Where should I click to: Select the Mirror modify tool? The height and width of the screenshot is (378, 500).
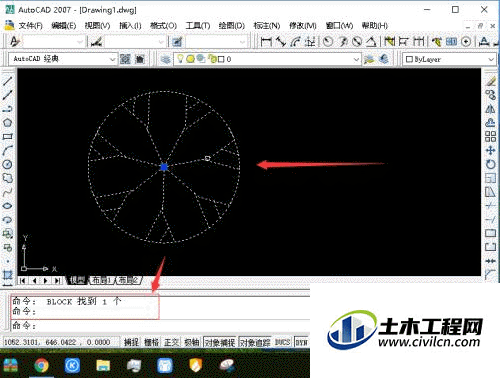coord(490,109)
